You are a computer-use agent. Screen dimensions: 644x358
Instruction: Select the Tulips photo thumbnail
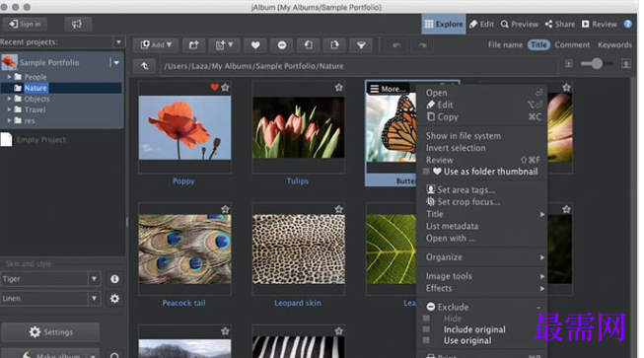click(298, 127)
